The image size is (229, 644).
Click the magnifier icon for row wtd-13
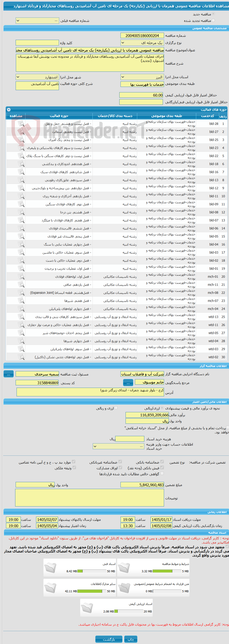(x=21, y=317)
